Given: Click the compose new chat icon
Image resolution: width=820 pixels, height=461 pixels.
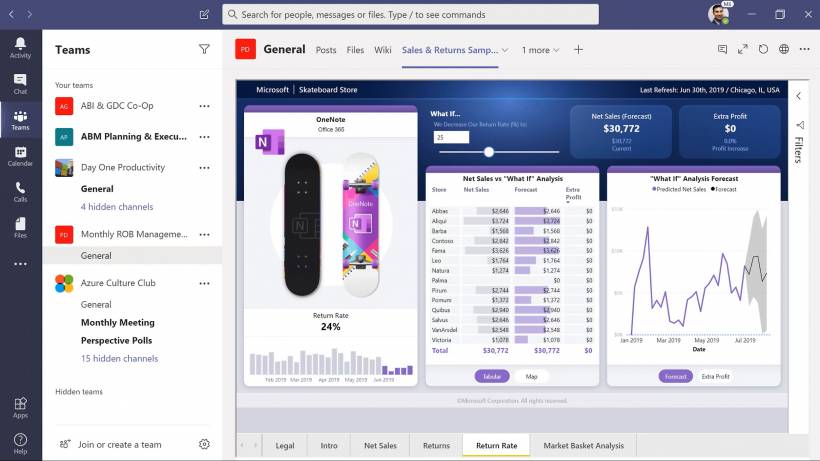Looking at the screenshot, I should pyautogui.click(x=205, y=15).
